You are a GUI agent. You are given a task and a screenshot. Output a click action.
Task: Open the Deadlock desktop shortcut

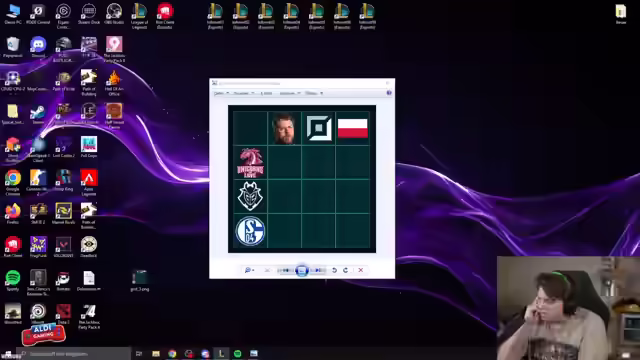click(89, 247)
